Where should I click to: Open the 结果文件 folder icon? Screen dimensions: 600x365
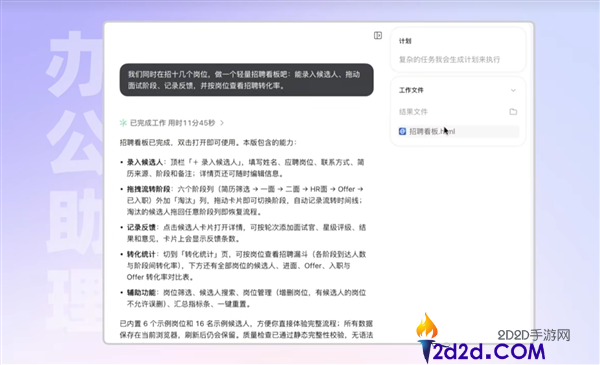(513, 112)
